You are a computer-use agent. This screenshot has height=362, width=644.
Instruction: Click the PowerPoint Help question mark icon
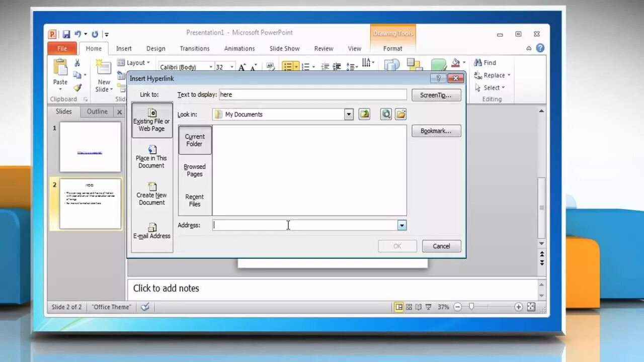pos(540,48)
